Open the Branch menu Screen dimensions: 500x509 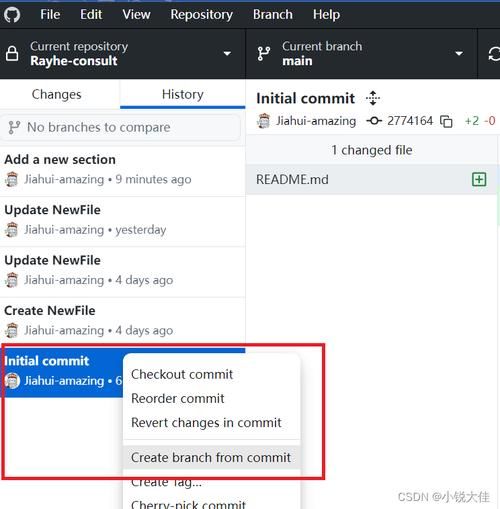pos(273,15)
